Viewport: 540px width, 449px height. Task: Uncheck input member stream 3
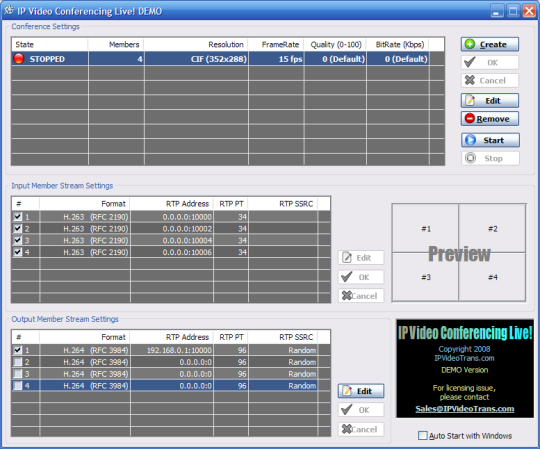point(18,240)
